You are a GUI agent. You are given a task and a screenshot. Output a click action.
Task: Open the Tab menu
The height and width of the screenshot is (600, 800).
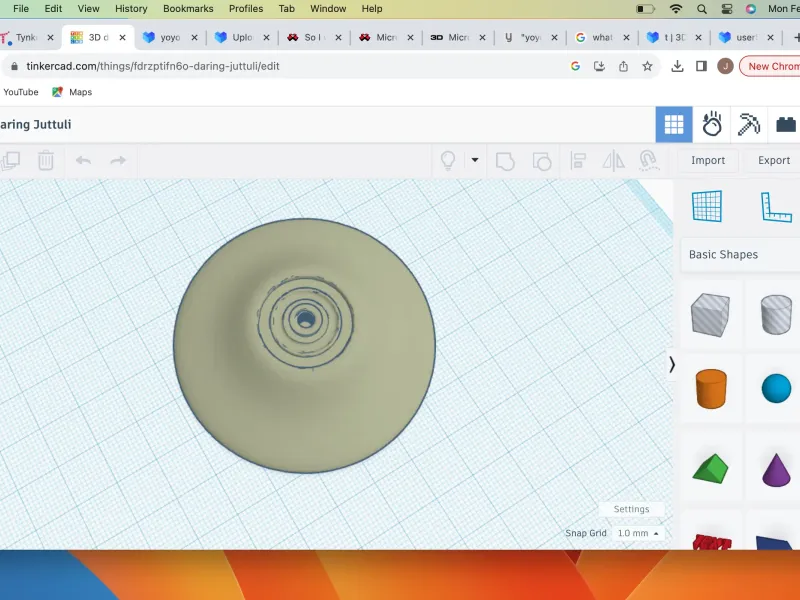[x=287, y=9]
